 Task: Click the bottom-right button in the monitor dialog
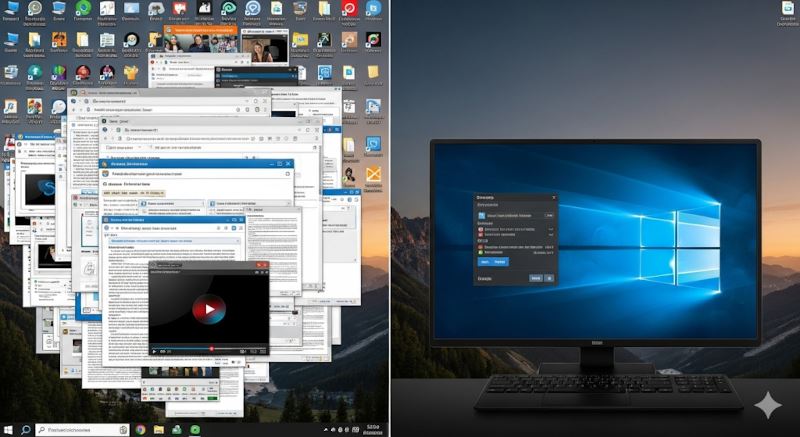[549, 278]
